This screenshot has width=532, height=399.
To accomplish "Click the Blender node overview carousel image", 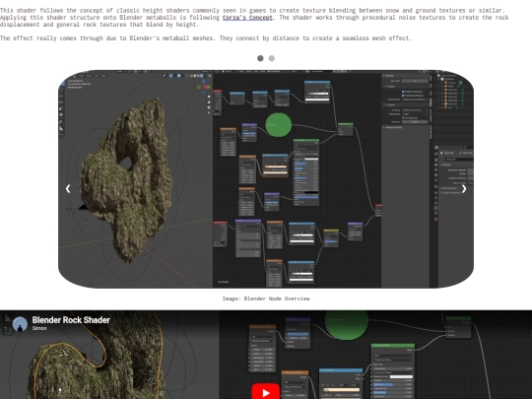I will pyautogui.click(x=266, y=179).
